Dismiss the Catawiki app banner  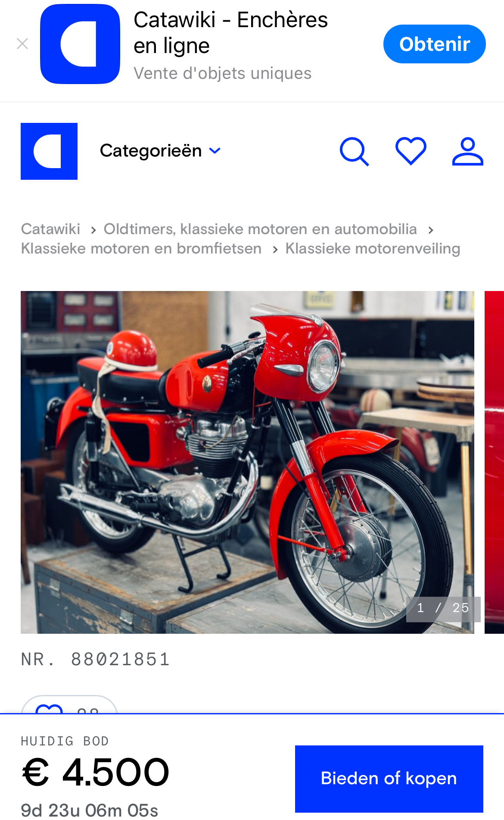22,44
